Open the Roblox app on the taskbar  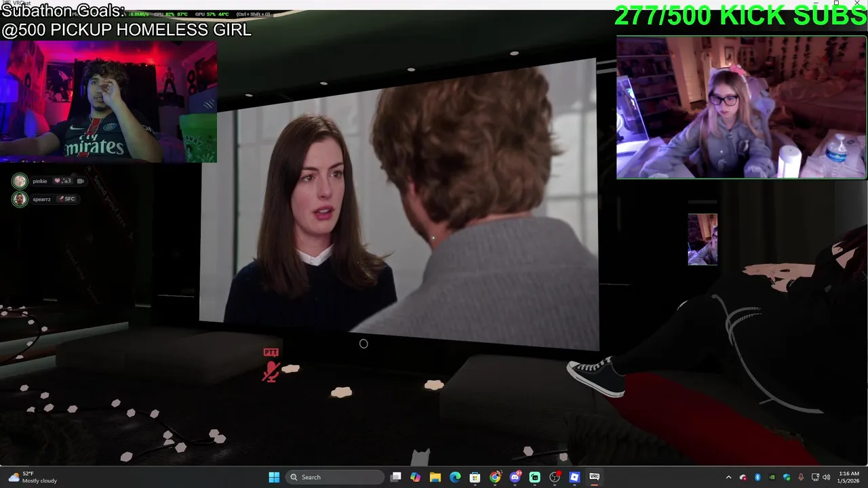574,477
